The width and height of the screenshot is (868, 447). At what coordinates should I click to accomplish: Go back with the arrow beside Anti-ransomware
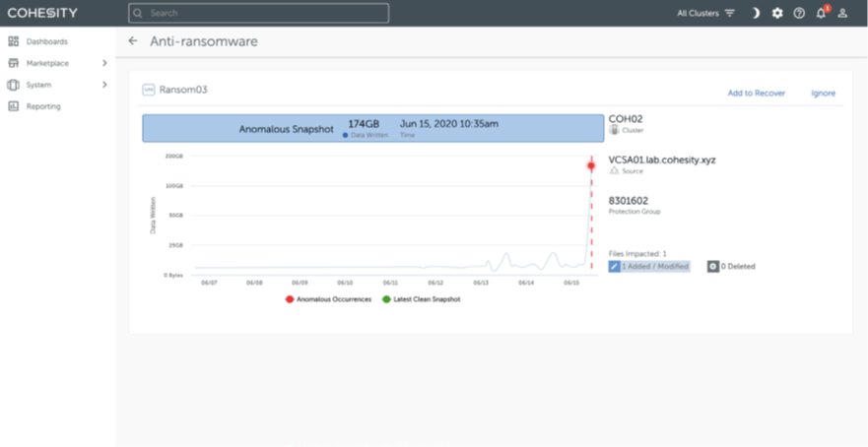pyautogui.click(x=133, y=41)
